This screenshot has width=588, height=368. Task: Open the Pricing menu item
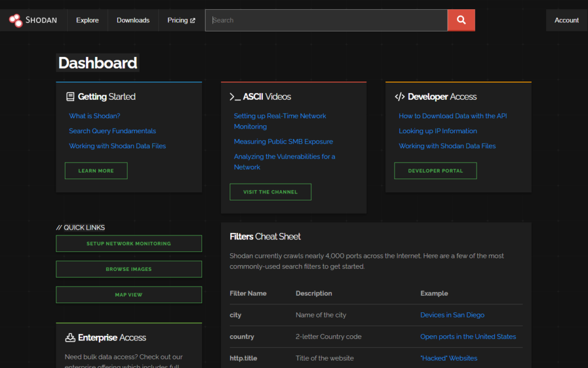pos(181,20)
